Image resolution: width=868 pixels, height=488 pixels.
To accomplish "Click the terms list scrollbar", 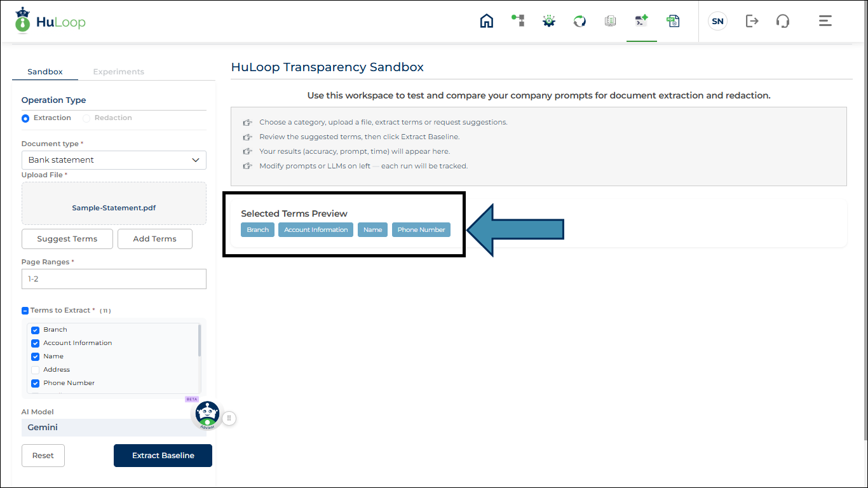I will click(x=200, y=340).
